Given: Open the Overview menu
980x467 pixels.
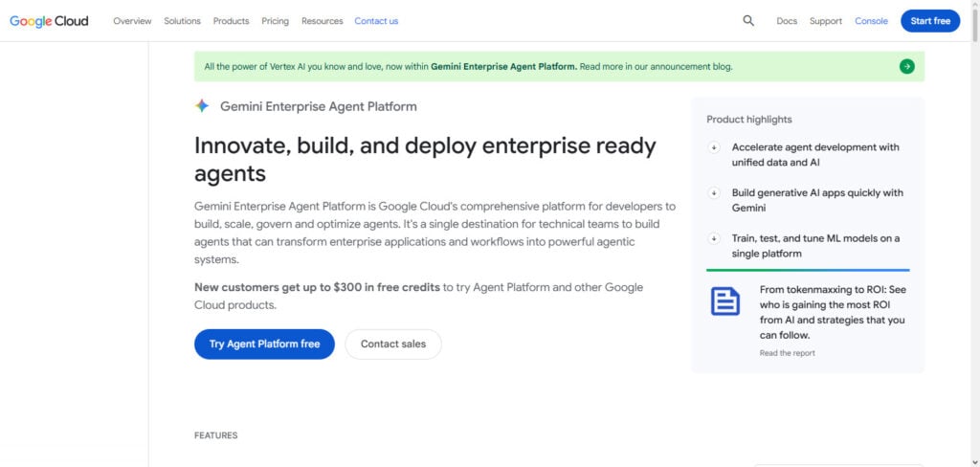Looking at the screenshot, I should [132, 21].
